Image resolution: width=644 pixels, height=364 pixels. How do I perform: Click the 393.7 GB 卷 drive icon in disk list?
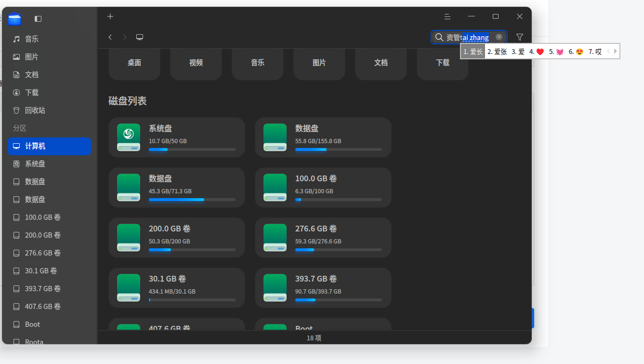(275, 288)
